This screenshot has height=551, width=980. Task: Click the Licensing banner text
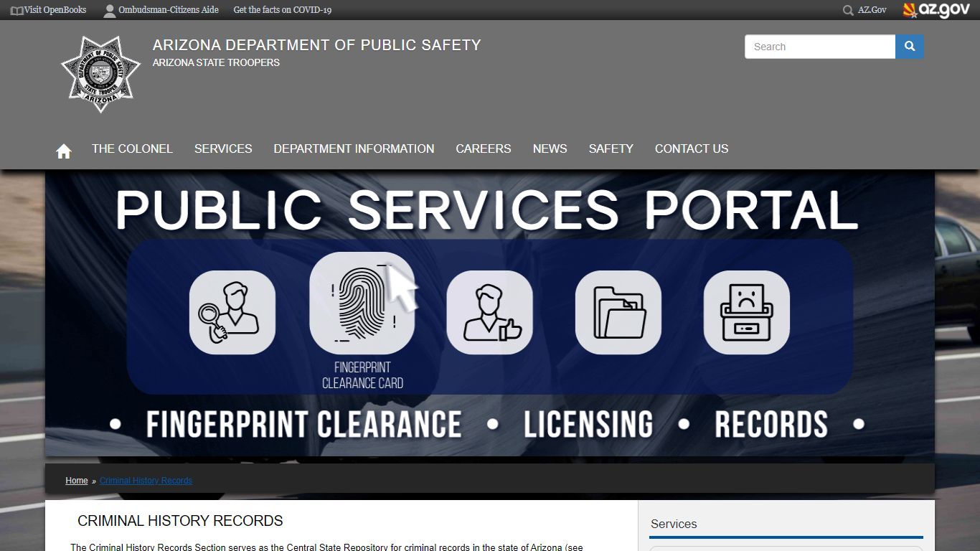click(588, 424)
